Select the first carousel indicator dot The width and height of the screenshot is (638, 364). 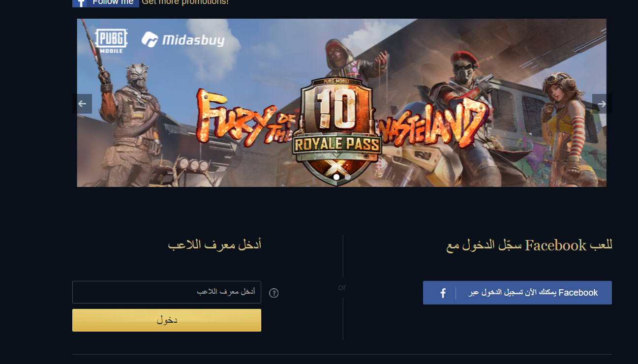[336, 177]
